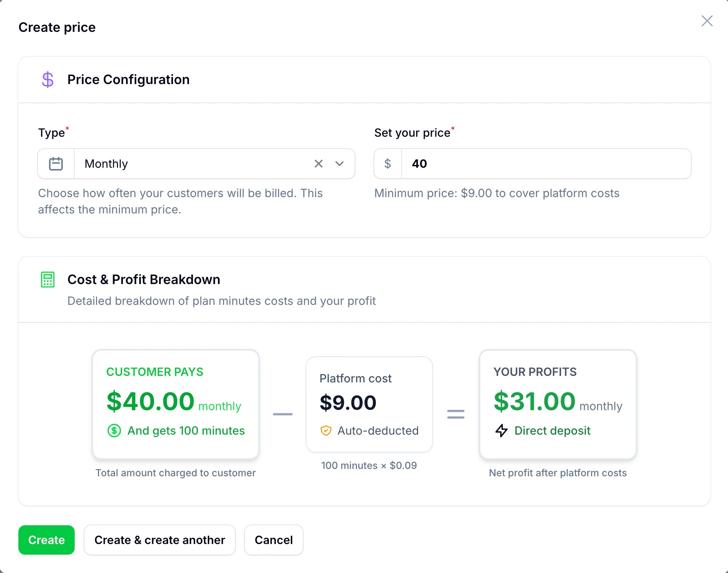
Task: Click the calculator icon beside Cost & Profit Breakdown
Action: 47,279
